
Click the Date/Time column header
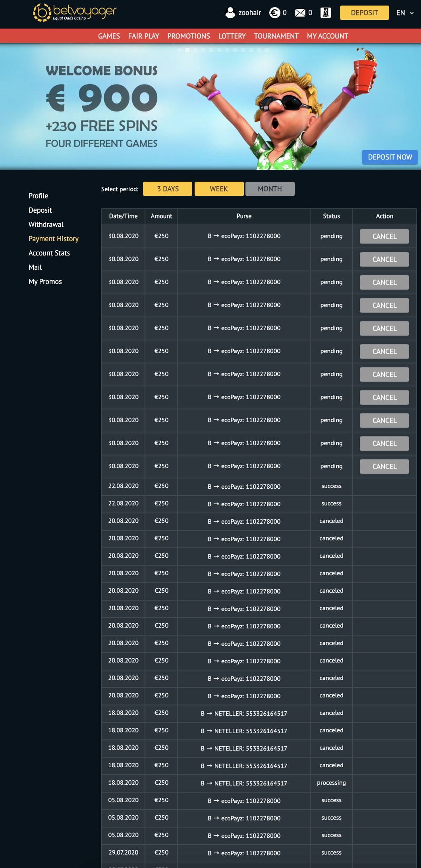click(x=123, y=216)
